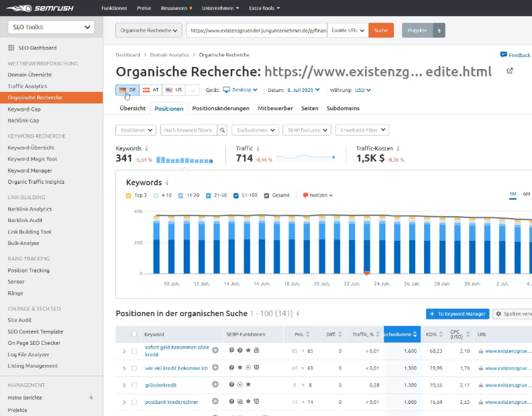The image size is (532, 416).
Task: Select German flag DE database
Action: (127, 90)
